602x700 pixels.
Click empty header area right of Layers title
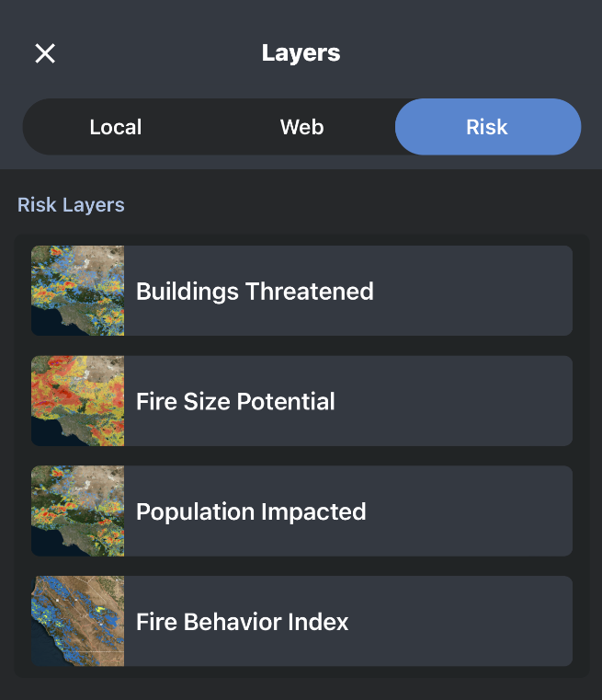(478, 53)
